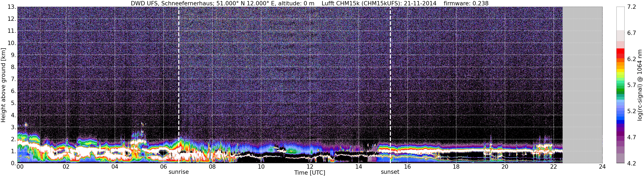Click the y-axis tick label '2.'
This screenshot has height=177, width=644.
[x=13, y=139]
